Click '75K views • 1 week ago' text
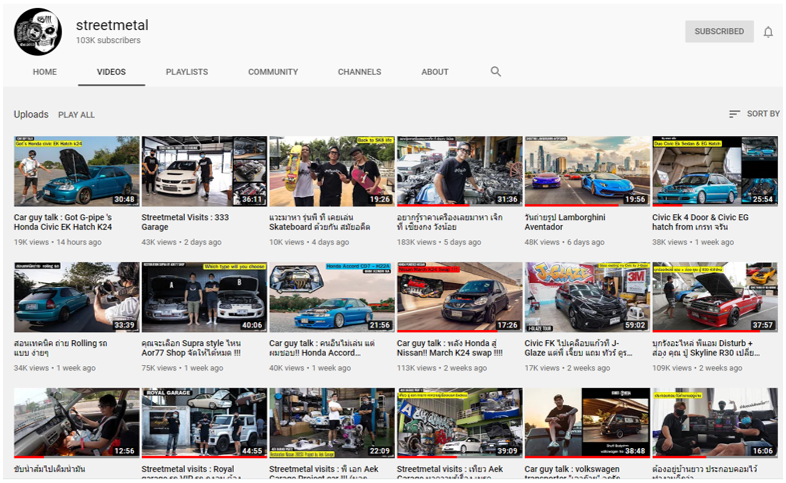 tap(182, 368)
